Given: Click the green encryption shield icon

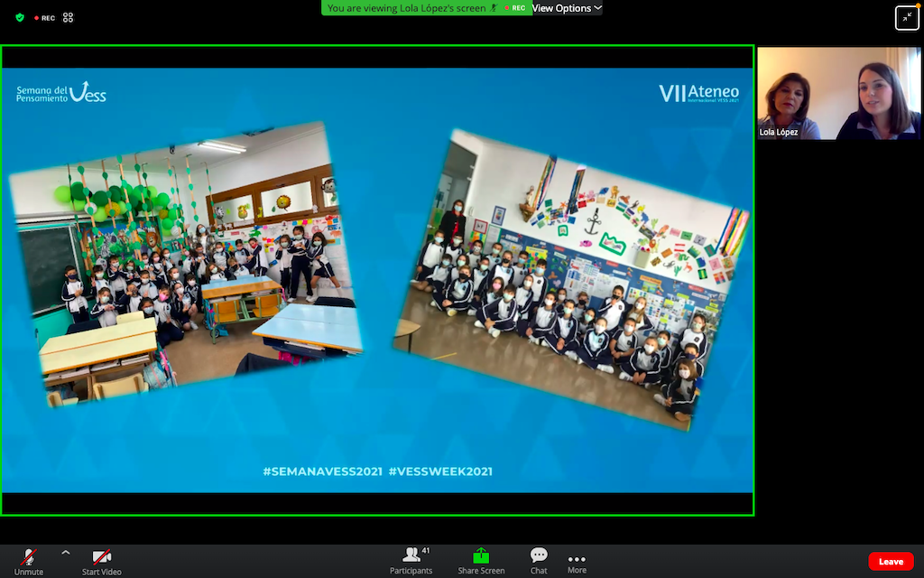Looking at the screenshot, I should 20,17.
